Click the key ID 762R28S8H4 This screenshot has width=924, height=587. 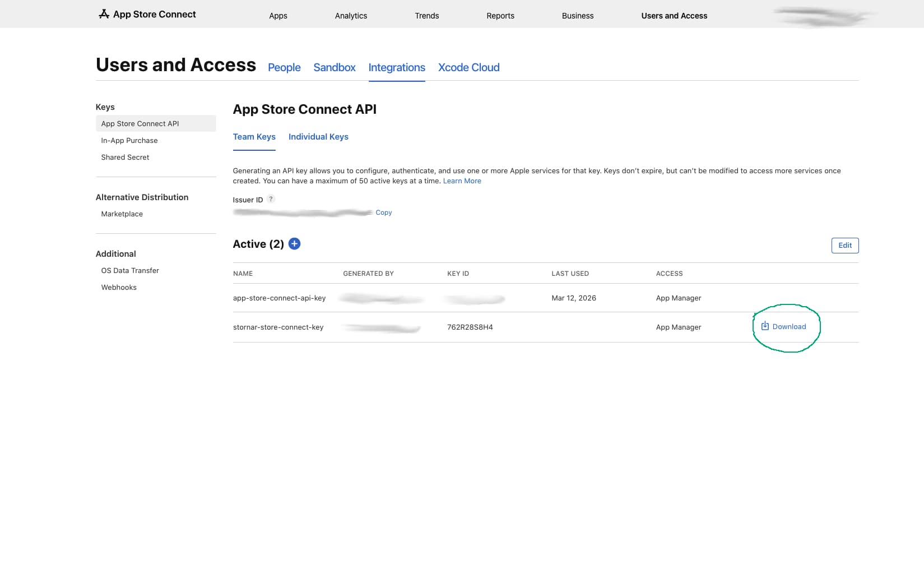[x=470, y=327]
